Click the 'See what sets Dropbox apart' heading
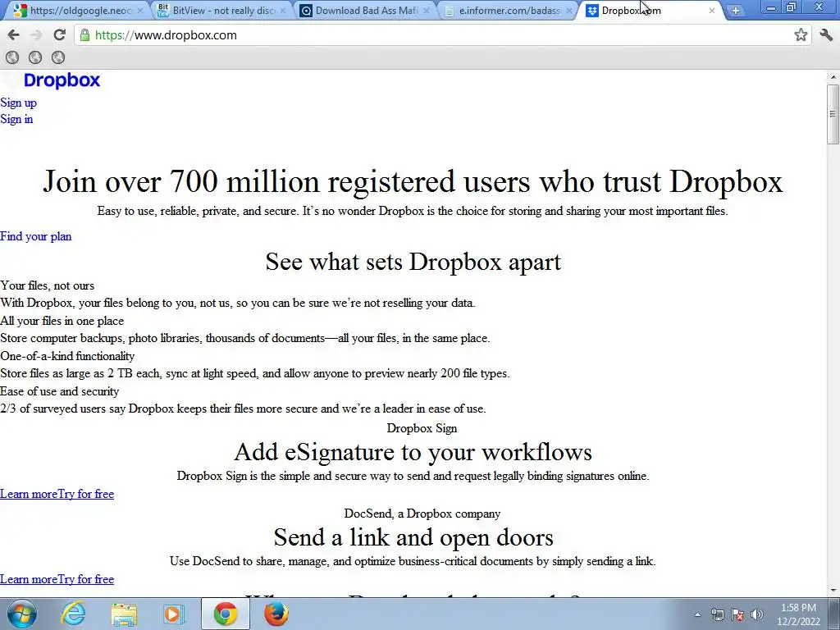Image resolution: width=840 pixels, height=630 pixels. point(413,262)
